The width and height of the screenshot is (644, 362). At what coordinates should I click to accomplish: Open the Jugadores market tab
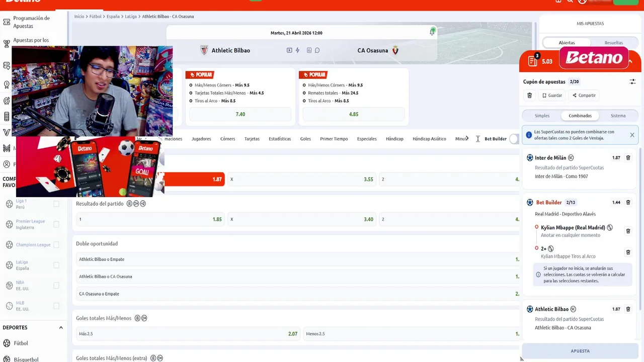tap(201, 139)
